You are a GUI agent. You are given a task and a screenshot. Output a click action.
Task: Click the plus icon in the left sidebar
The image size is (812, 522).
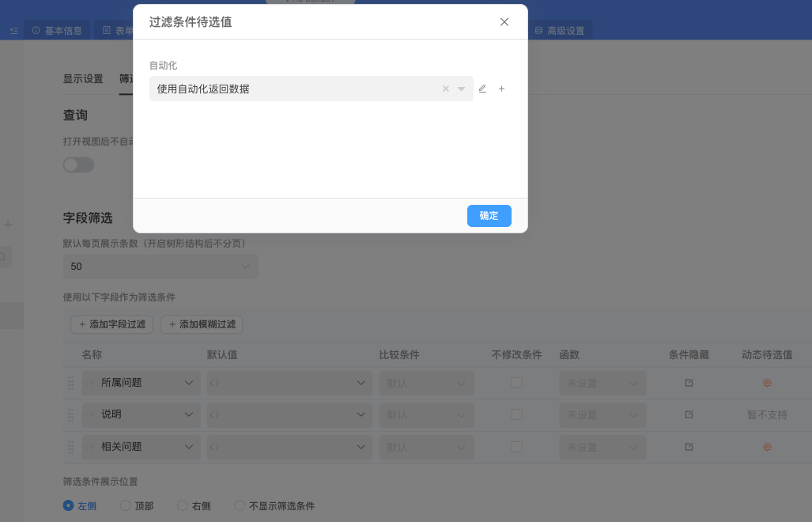click(x=8, y=225)
